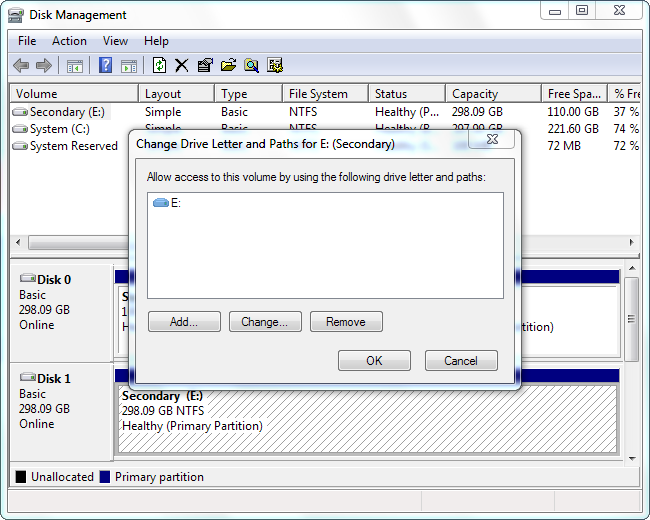Click the black Unallocated legend swatch
The image size is (650, 520).
click(x=21, y=477)
